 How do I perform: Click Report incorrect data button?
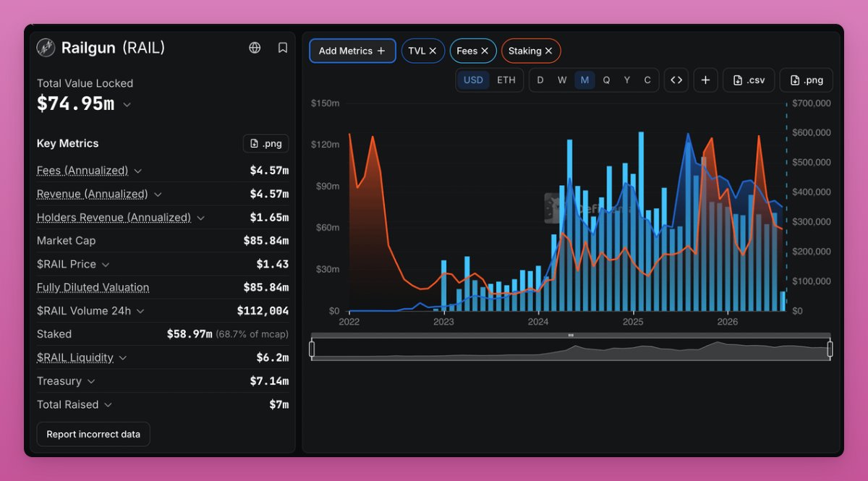point(93,434)
